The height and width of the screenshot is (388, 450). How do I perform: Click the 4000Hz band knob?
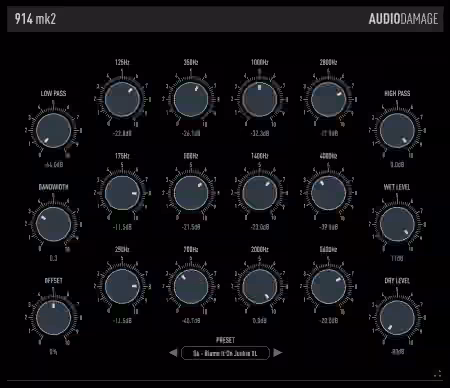tap(328, 193)
